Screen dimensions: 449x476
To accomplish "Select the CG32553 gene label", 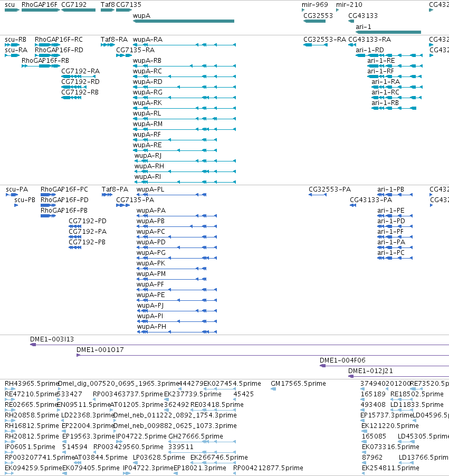I will [x=318, y=15].
